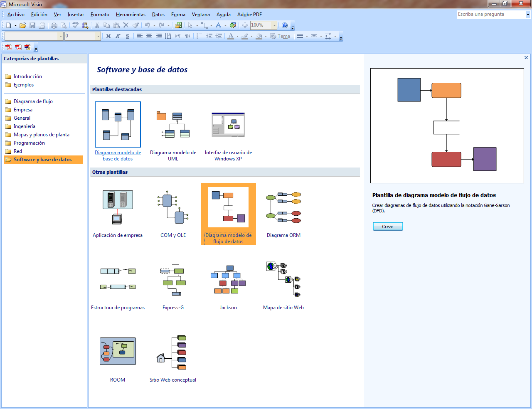
Task: Click the bullets list icon
Action: click(199, 36)
